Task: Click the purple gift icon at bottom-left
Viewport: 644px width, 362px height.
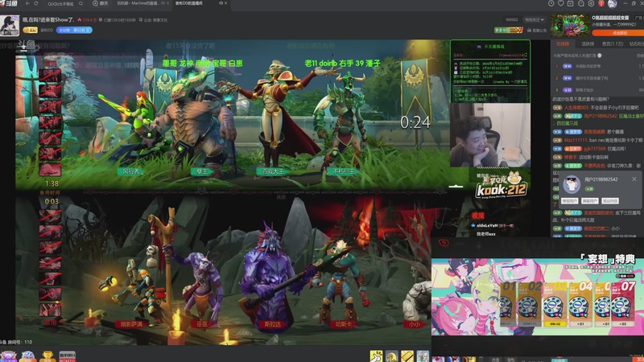Action: coord(8,356)
